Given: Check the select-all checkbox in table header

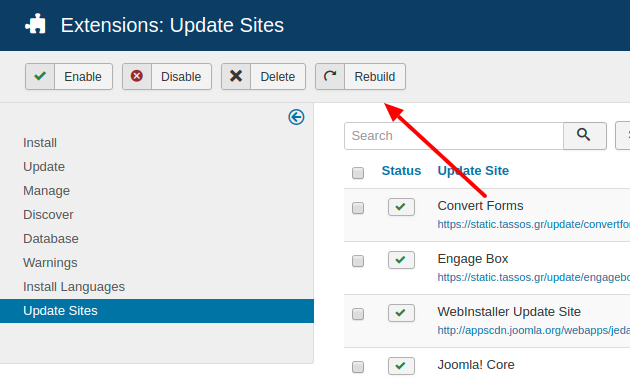Looking at the screenshot, I should pyautogui.click(x=358, y=173).
